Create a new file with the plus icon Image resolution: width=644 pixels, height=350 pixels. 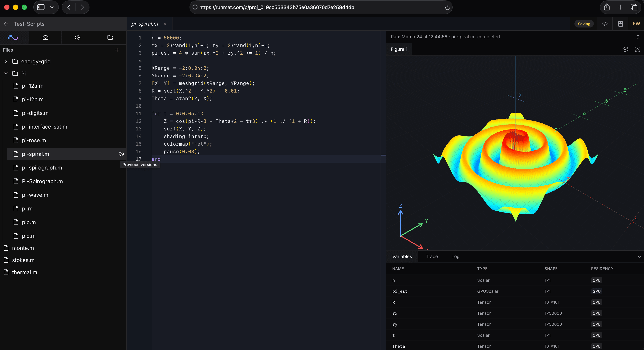pos(117,50)
